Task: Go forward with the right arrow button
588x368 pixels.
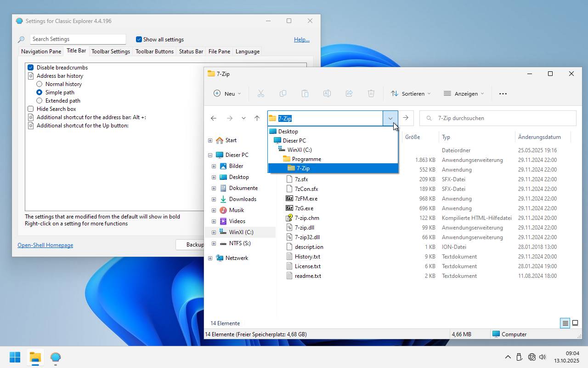Action: point(230,118)
